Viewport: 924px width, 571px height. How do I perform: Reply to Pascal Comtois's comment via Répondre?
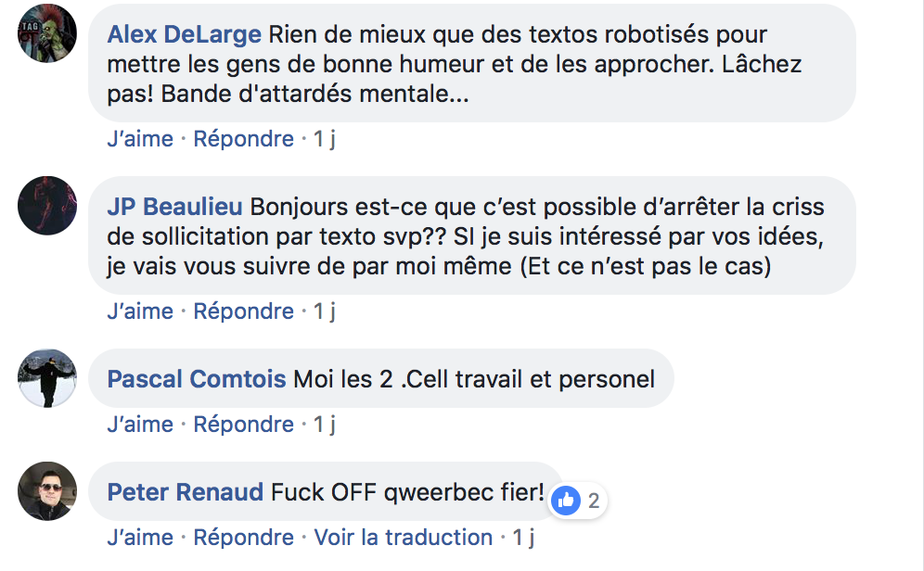[x=243, y=425]
